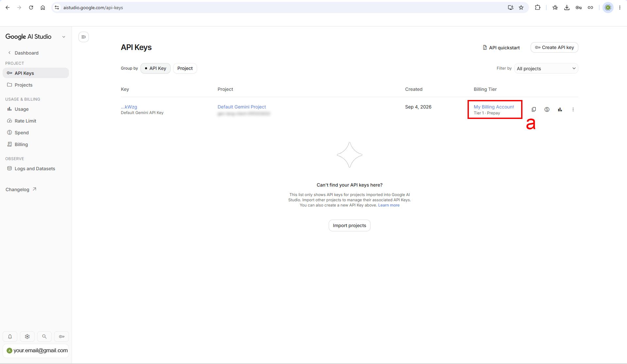
Task: Group keys by API Key
Action: [x=156, y=68]
